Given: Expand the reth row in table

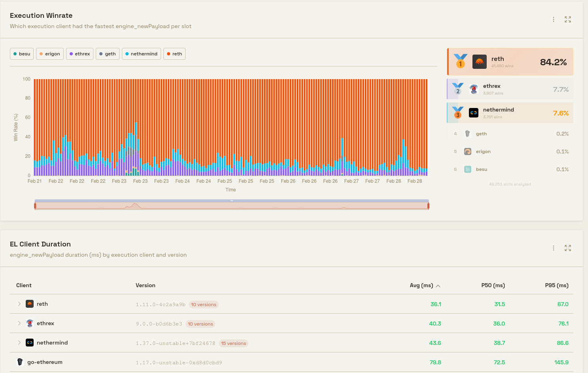Looking at the screenshot, I should (x=19, y=304).
